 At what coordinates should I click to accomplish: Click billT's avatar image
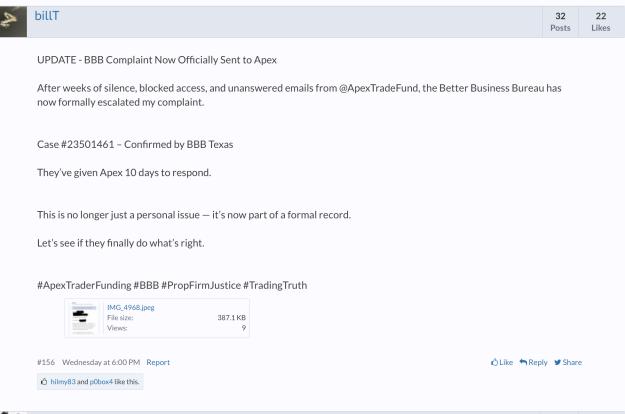point(13,22)
